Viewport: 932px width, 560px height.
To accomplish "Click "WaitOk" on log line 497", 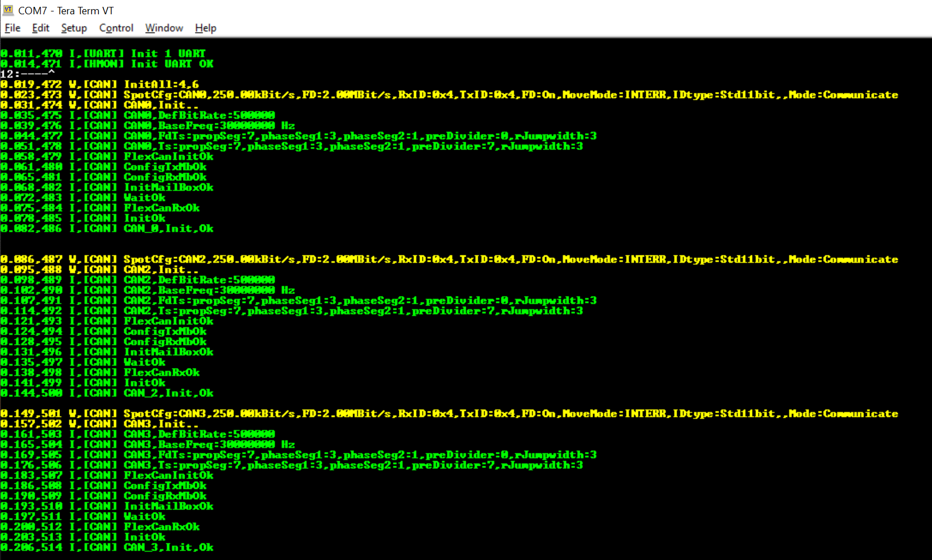I will point(145,362).
